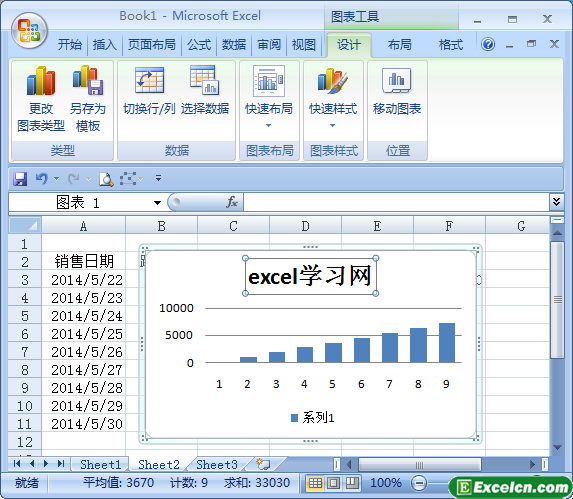The image size is (573, 499).
Task: Switch to Normal view button
Action: pyautogui.click(x=315, y=483)
